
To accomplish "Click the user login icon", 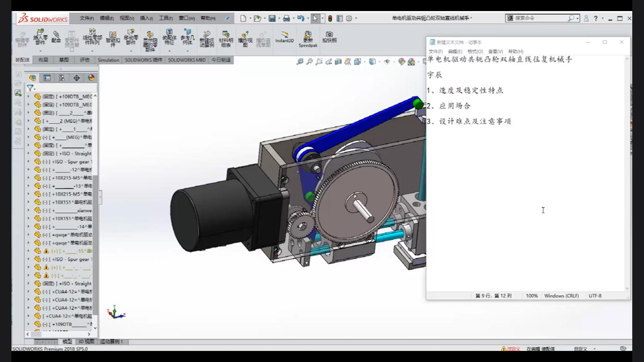I will tap(586, 18).
